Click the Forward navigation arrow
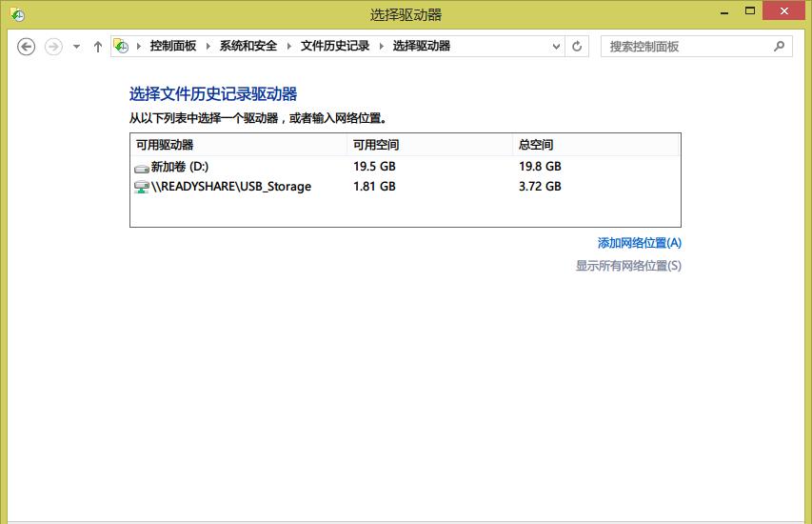Image resolution: width=812 pixels, height=524 pixels. click(53, 47)
